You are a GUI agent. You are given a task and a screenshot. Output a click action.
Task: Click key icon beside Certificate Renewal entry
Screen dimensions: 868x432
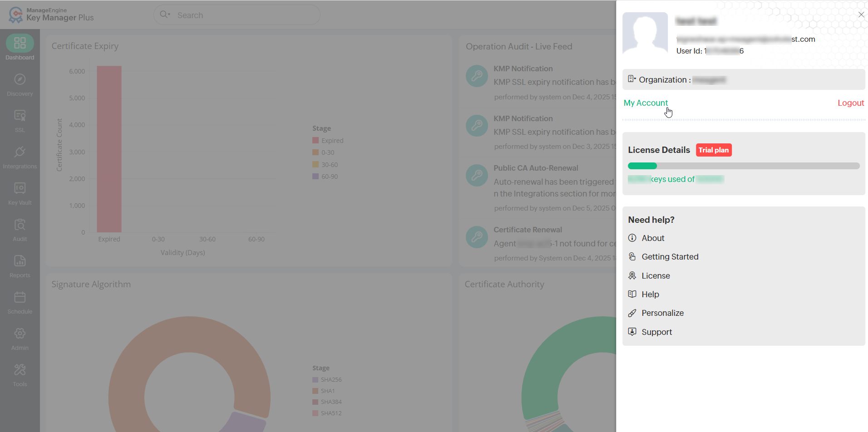click(x=477, y=237)
